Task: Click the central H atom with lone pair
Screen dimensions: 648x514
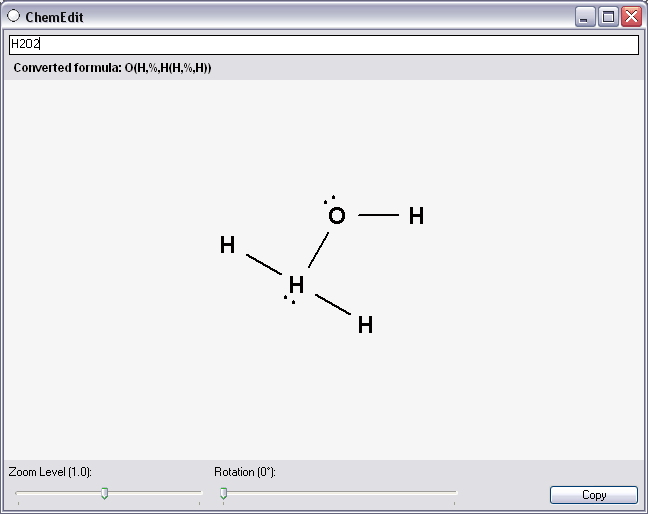Action: click(x=296, y=285)
